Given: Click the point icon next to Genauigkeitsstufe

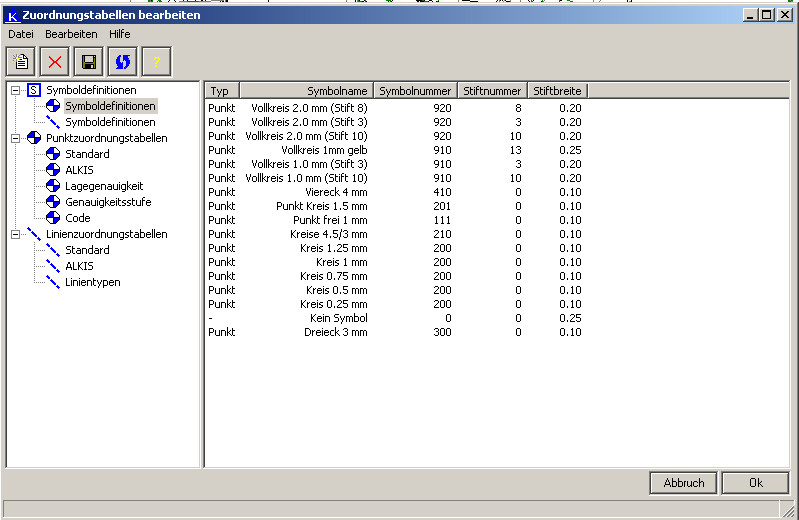Looking at the screenshot, I should pos(53,202).
